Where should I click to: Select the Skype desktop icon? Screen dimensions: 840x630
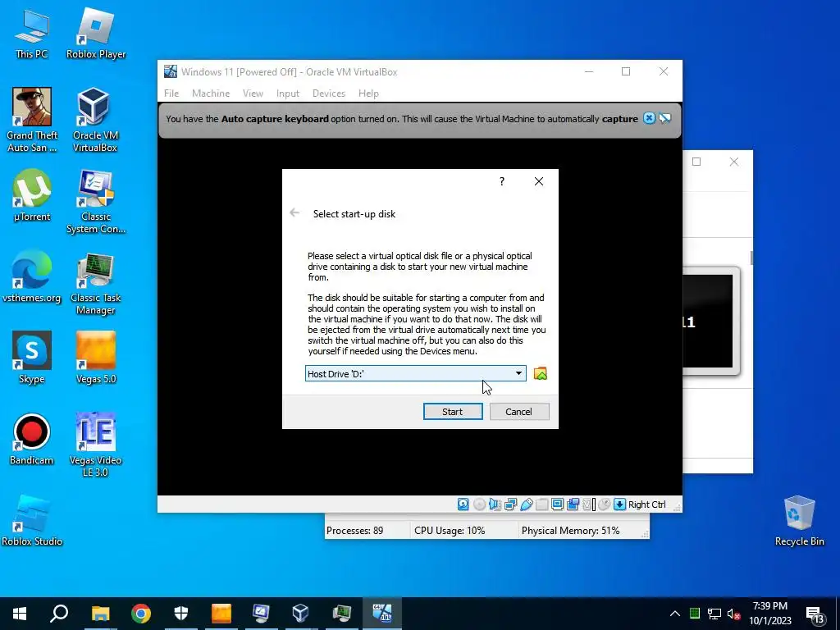pyautogui.click(x=32, y=358)
